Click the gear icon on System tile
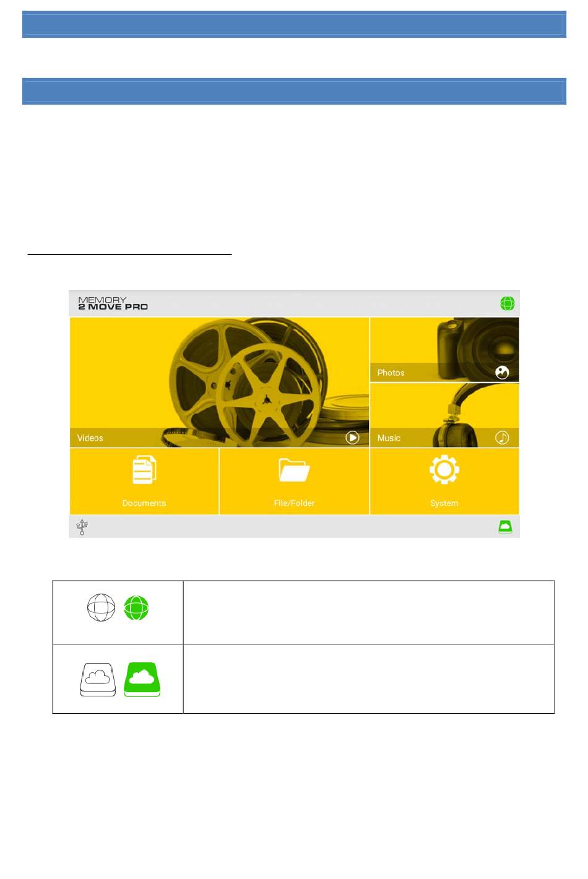The height and width of the screenshot is (879, 588). tap(444, 470)
